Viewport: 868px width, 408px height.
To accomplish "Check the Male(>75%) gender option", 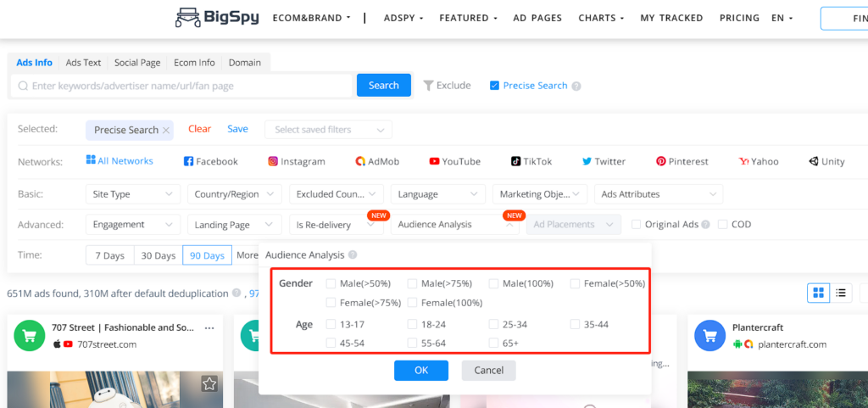I will [412, 283].
